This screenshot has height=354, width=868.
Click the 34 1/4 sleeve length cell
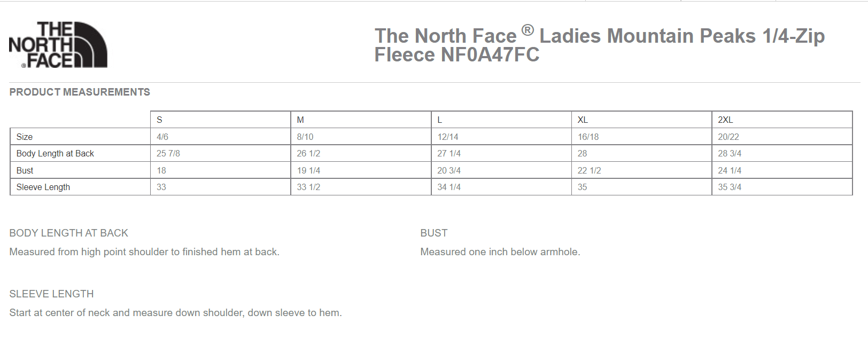(501, 187)
